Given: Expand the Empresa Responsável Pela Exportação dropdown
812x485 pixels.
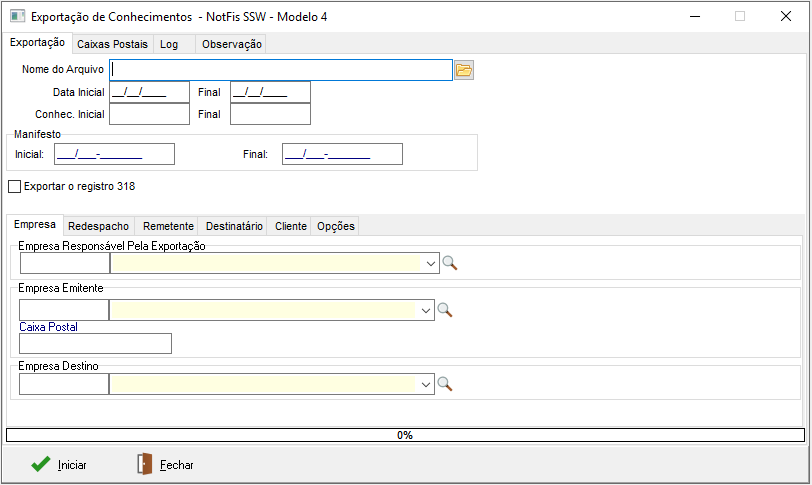Looking at the screenshot, I should tap(430, 263).
